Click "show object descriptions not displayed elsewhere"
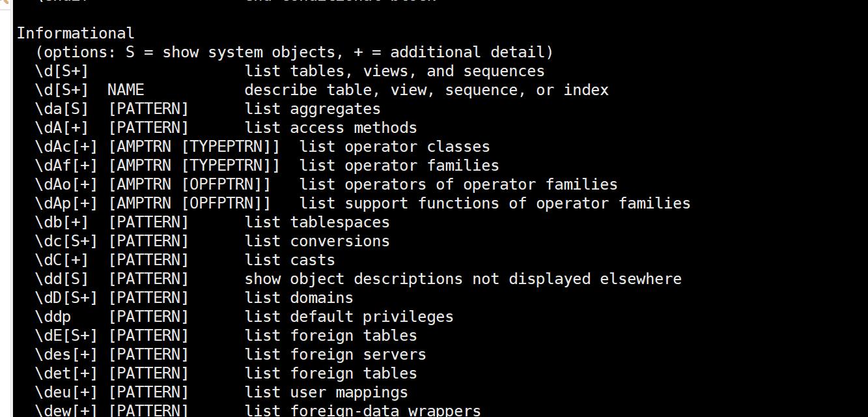Viewport: 868px width, 417px height. pyautogui.click(x=463, y=279)
